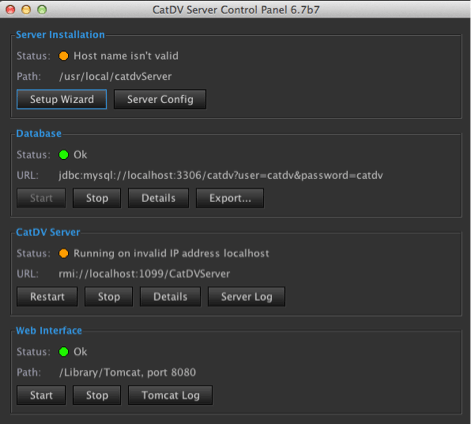Screen dimensions: 471x425
Task: Open Server Config settings
Action: pyautogui.click(x=160, y=99)
